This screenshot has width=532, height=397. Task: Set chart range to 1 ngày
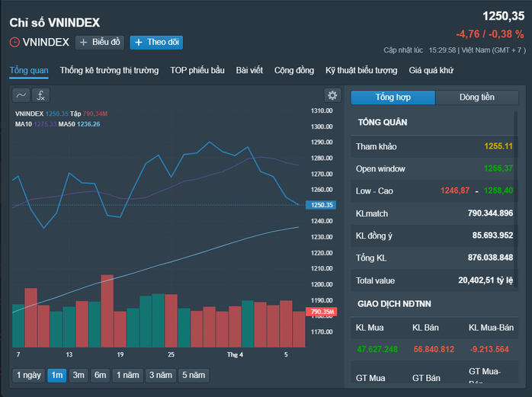(28, 376)
